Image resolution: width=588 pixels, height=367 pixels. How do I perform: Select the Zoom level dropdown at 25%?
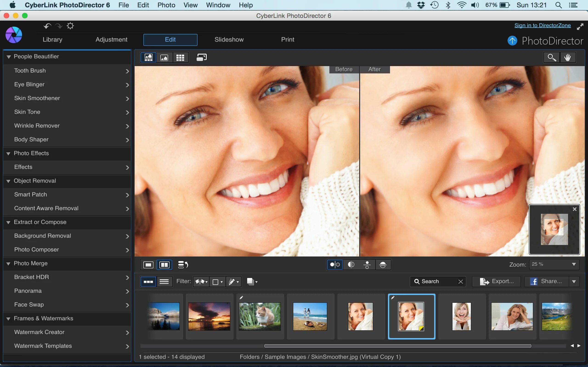(x=553, y=265)
